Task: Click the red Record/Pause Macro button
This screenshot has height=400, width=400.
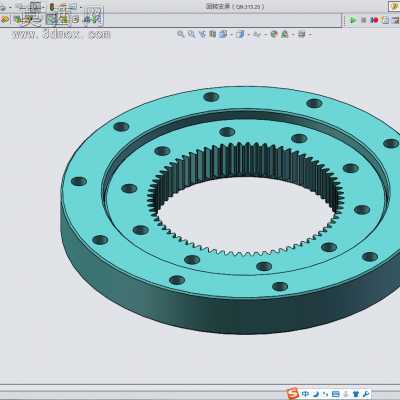Action: [x=374, y=20]
